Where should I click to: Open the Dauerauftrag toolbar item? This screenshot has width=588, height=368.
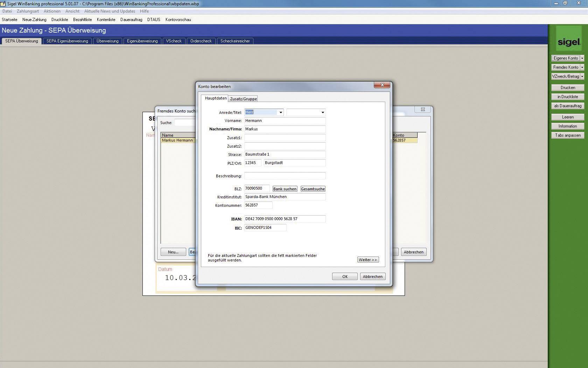[131, 20]
